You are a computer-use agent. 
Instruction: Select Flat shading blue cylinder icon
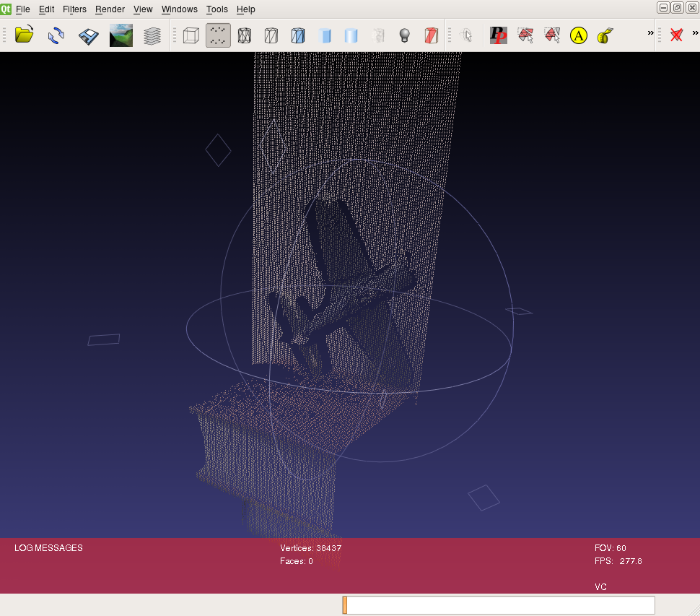[x=325, y=35]
